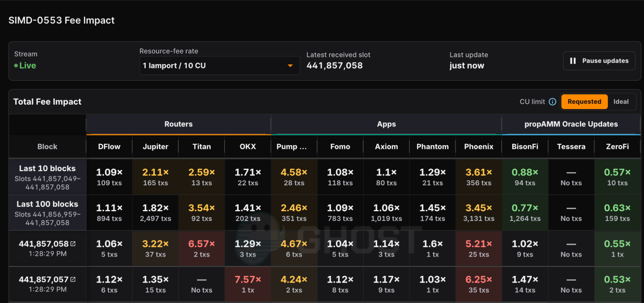
Task: Click the DFlow column header
Action: click(x=109, y=147)
